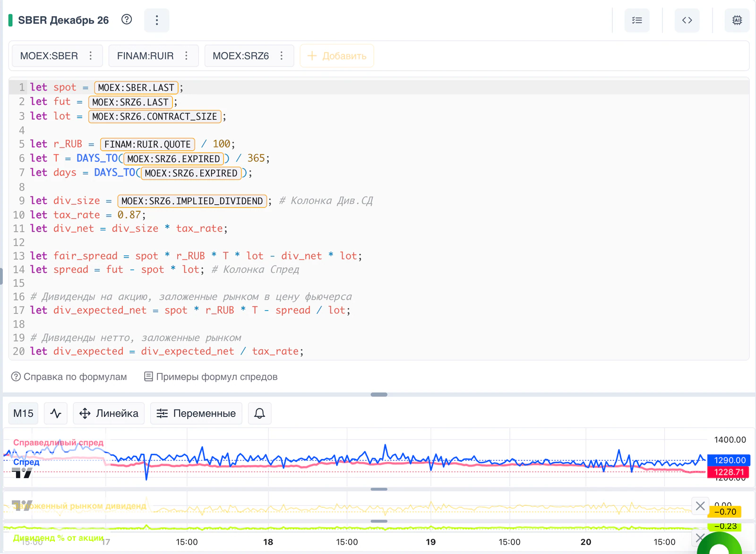Viewport: 756px width, 554px height.
Task: Click the green -0.23 value label
Action: click(725, 526)
